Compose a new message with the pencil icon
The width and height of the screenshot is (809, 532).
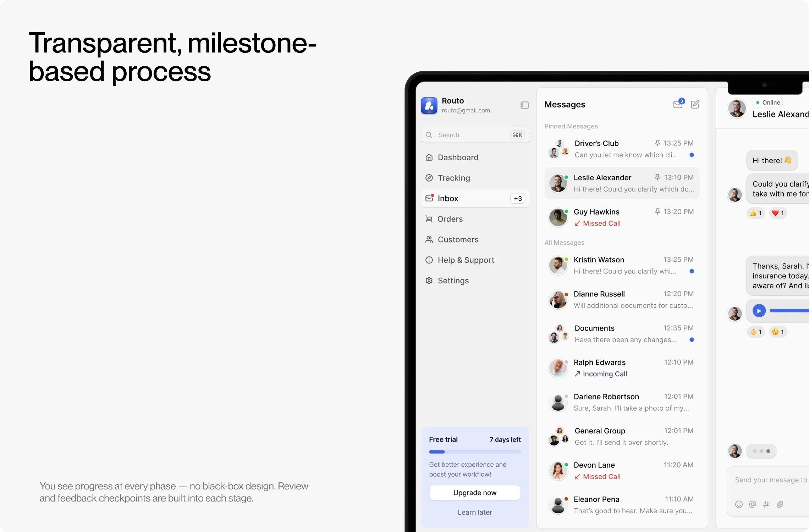coord(695,104)
